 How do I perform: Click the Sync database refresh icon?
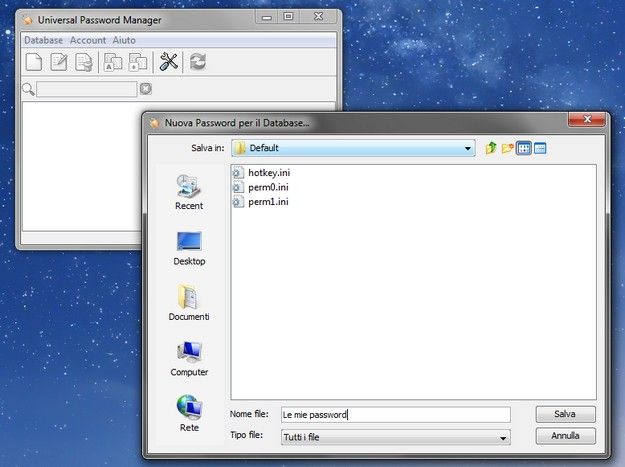pyautogui.click(x=198, y=62)
